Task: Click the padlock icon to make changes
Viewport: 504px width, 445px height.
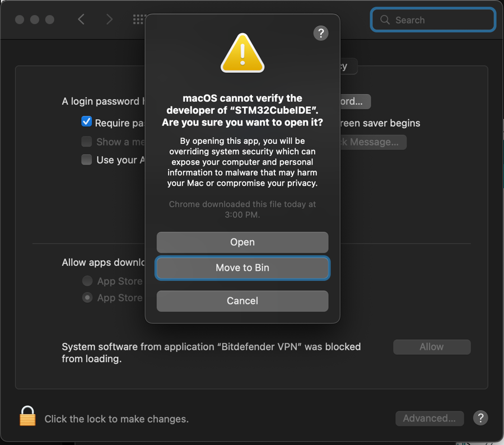Action: (27, 417)
